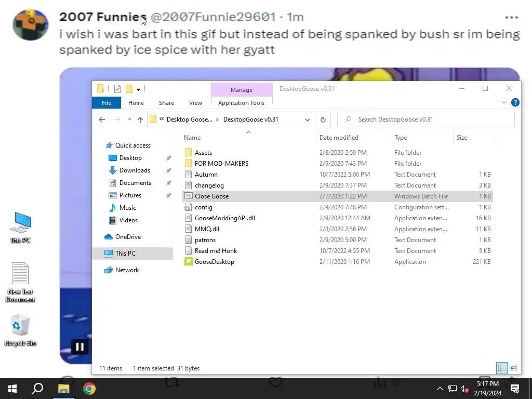Open This PC desktop shortcut
This screenshot has width=532, height=399.
(x=20, y=228)
